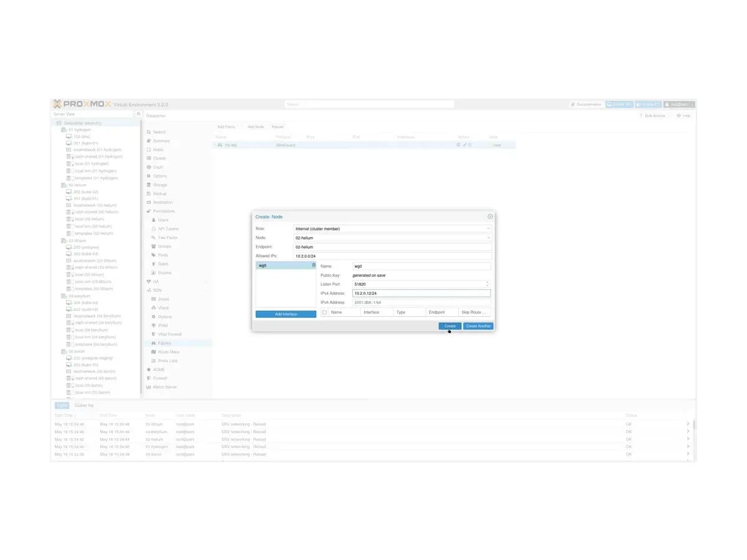Screen dimensions: 747x560
Task: Click the Roles icon under Permissions
Action: pos(153,264)
